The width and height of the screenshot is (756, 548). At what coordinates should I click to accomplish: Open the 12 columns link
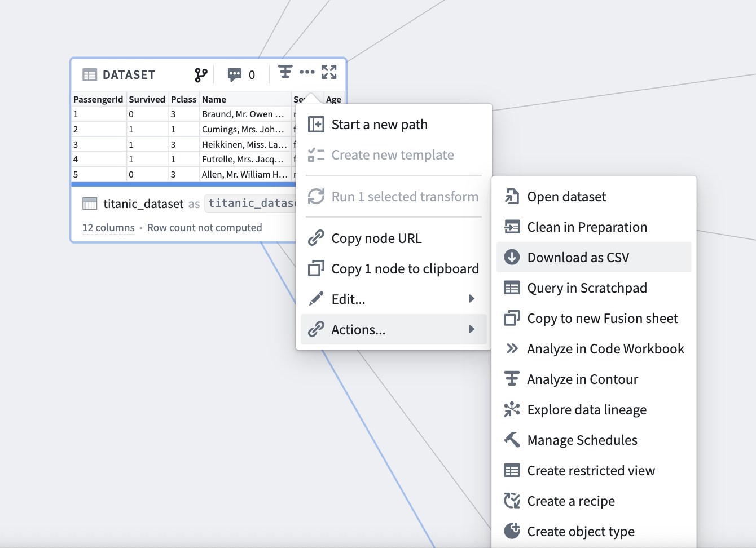[108, 227]
